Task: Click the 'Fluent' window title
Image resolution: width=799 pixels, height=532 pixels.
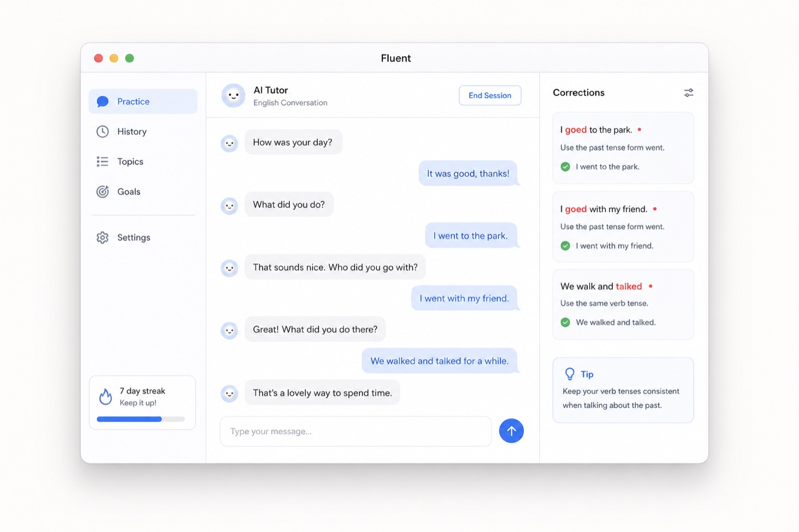Action: coord(396,58)
